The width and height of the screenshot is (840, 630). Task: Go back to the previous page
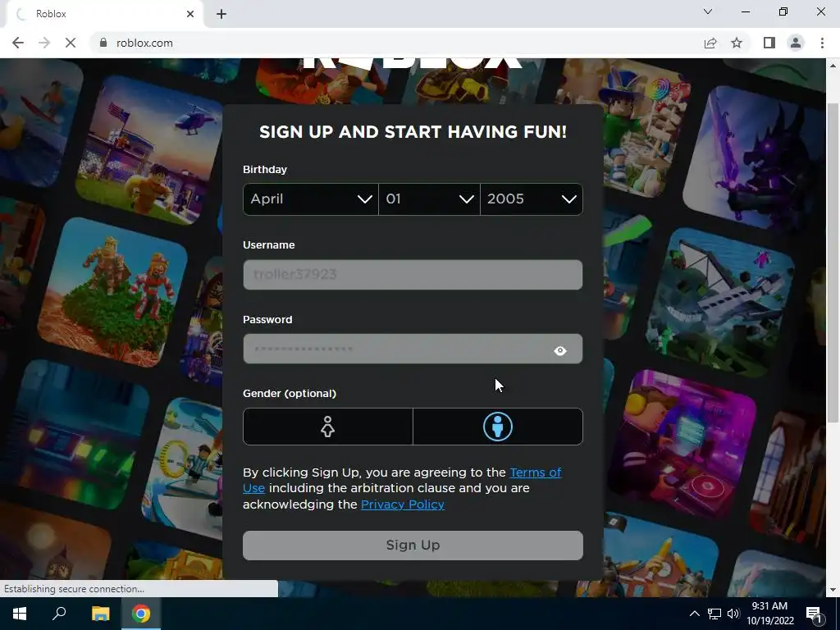(x=18, y=43)
